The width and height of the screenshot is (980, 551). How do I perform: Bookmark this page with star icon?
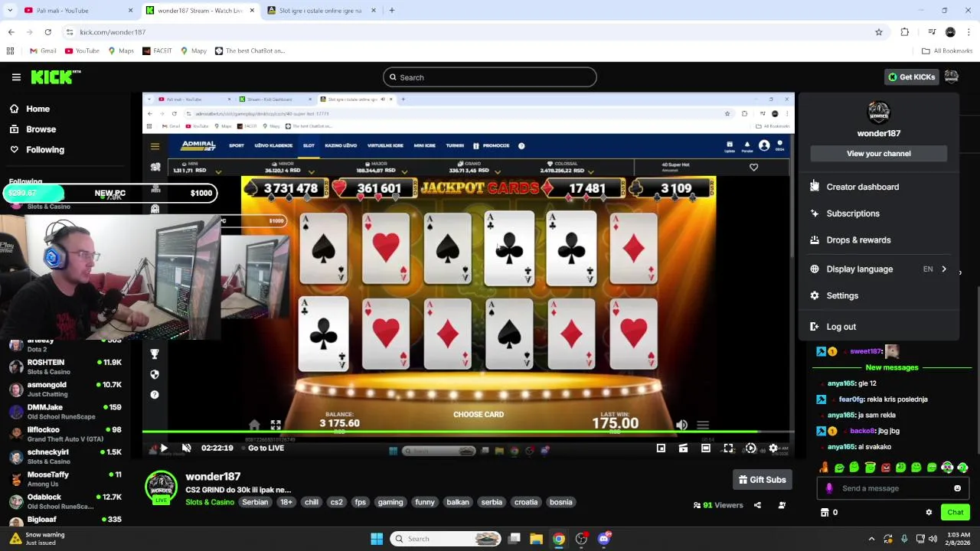pyautogui.click(x=879, y=32)
